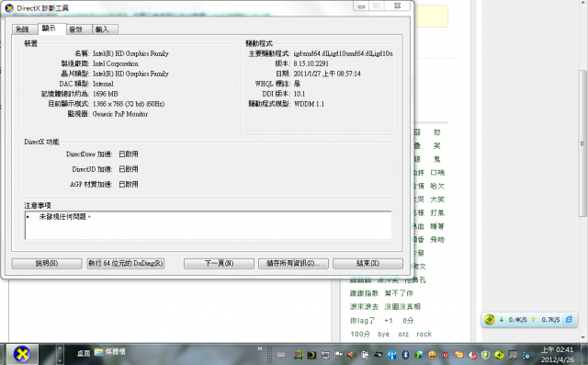Click the bye link
The image size is (588, 365).
coord(384,334)
